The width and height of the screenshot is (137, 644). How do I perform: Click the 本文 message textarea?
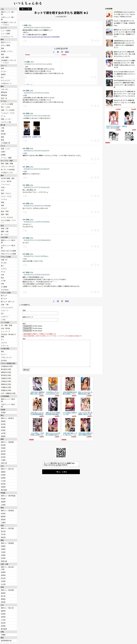click(56, 353)
